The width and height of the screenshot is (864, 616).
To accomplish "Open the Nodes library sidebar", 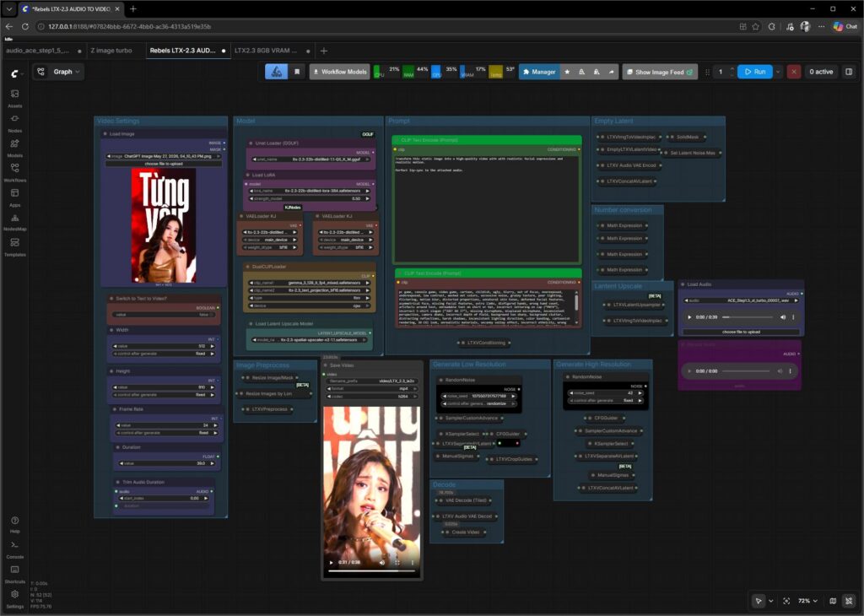I will point(15,123).
